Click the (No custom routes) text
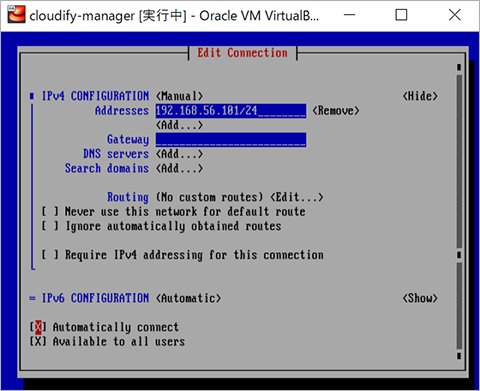Image resolution: width=480 pixels, height=391 pixels. (x=210, y=197)
